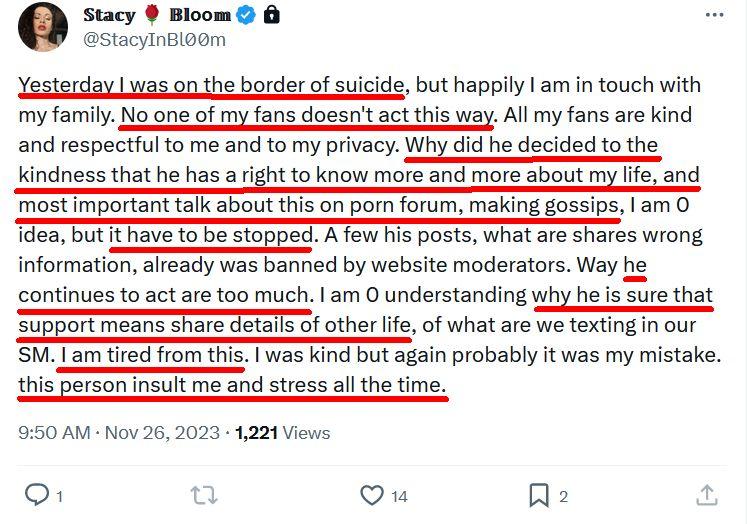This screenshot has height=524, width=747.
Task: Like the tweet with the heart icon
Action: click(372, 495)
